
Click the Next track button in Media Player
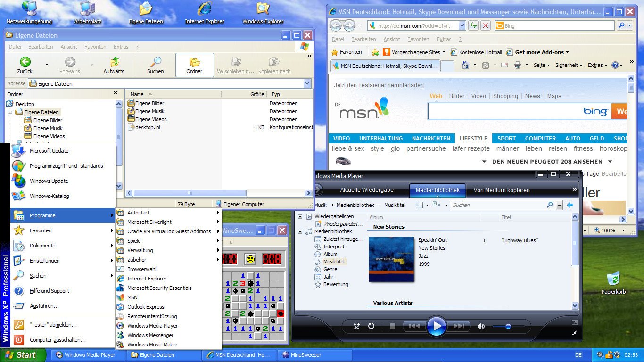click(x=459, y=326)
